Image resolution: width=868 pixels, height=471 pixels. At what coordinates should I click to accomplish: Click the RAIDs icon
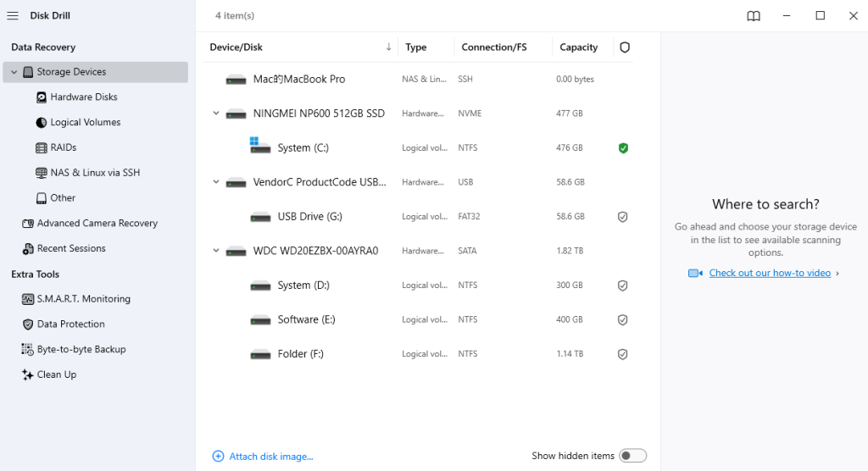coord(42,147)
